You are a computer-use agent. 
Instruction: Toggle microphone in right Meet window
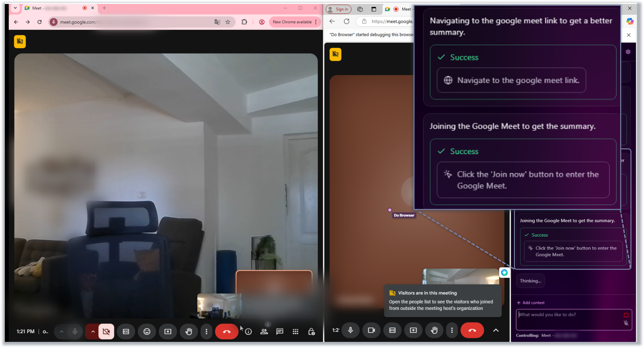tap(350, 330)
